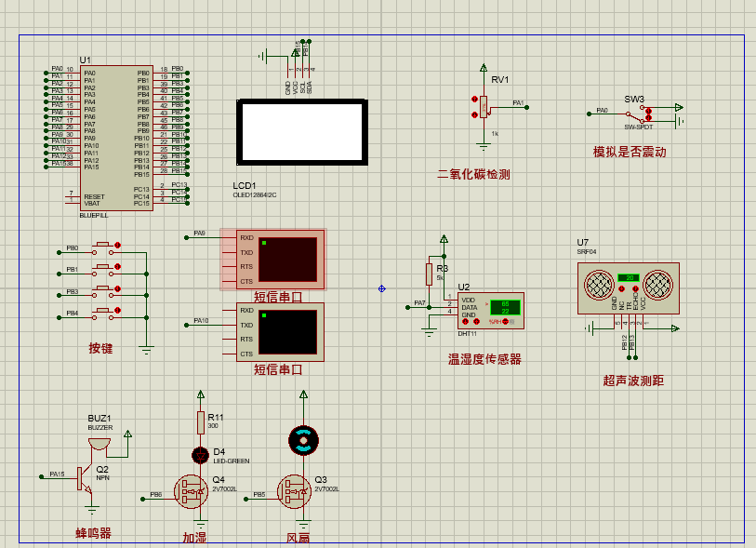Select the 短信串口 label under the PA10 terminal
This screenshot has height=548, width=756.
[x=278, y=369]
